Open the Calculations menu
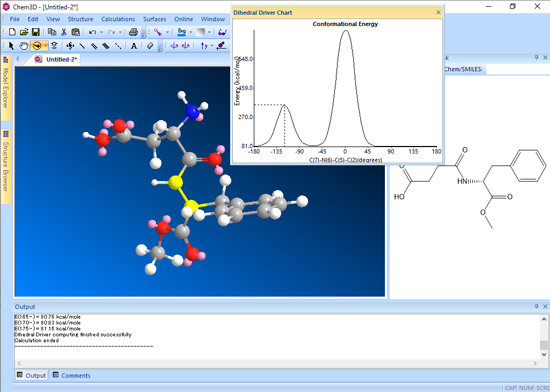Image resolution: width=550 pixels, height=392 pixels. (118, 19)
